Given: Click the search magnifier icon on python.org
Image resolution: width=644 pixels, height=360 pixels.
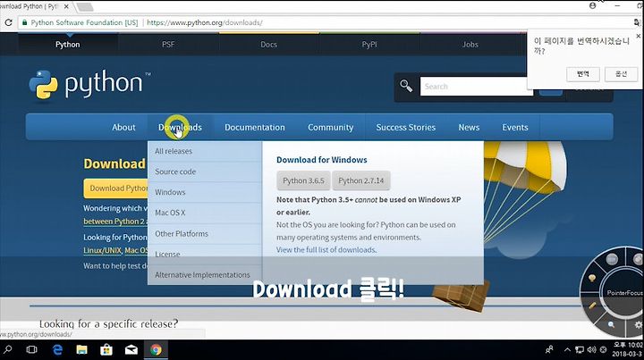Looking at the screenshot, I should coord(406,86).
